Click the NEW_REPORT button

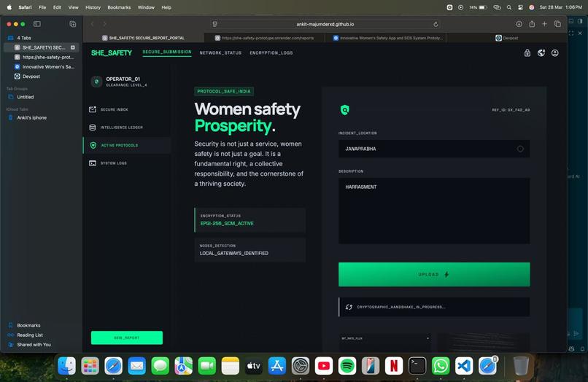(x=127, y=338)
